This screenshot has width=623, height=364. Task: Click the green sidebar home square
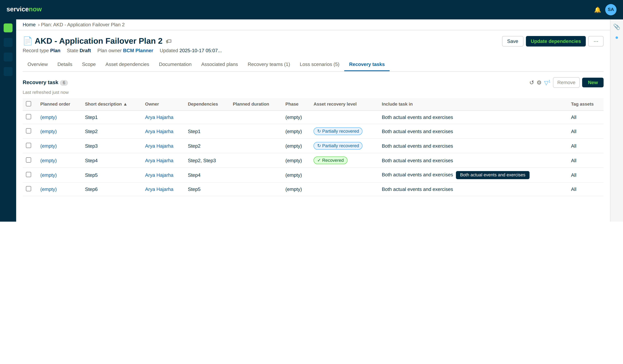[8, 28]
